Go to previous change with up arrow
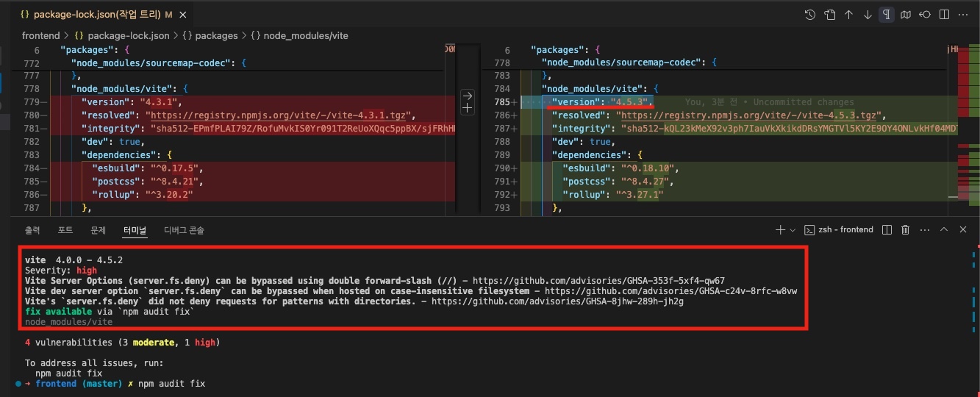 coord(848,15)
